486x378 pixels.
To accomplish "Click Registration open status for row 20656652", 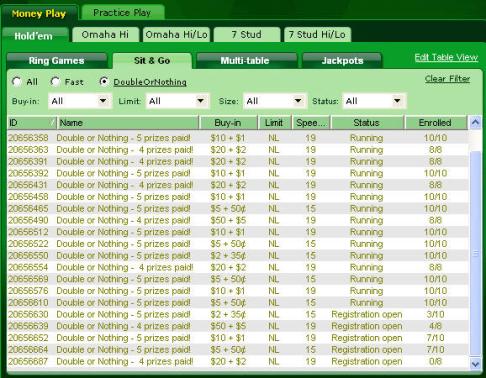I will [367, 338].
